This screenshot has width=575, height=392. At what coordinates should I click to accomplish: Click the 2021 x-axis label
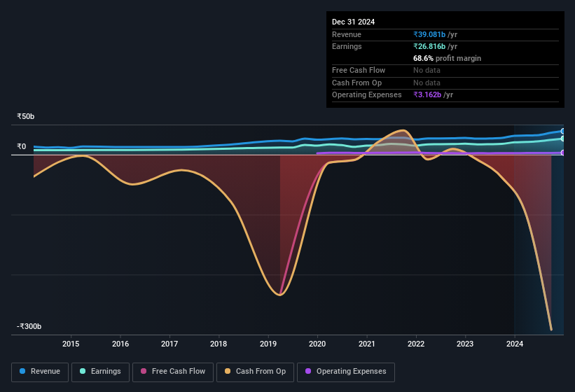click(367, 344)
